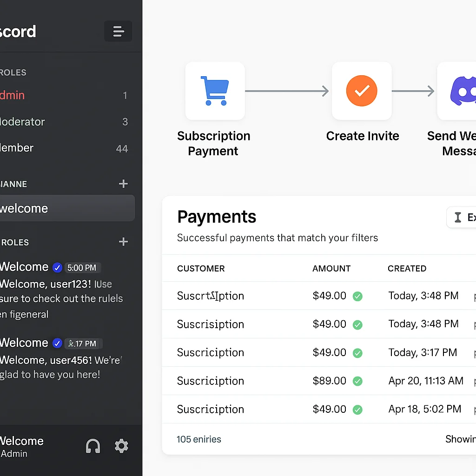Click the Export button in Payments
476x476 pixels.
[x=462, y=218]
